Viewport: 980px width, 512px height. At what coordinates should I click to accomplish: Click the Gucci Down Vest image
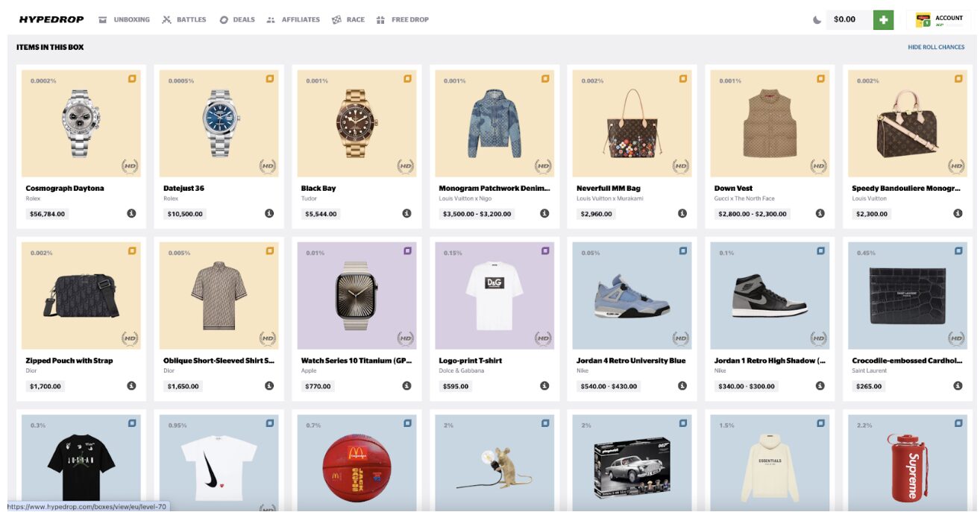(770, 123)
